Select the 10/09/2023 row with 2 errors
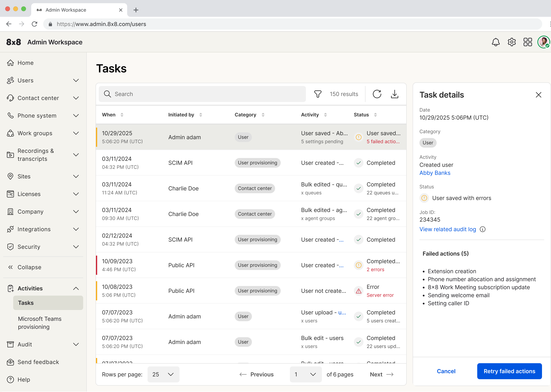This screenshot has width=551, height=392. point(251,265)
